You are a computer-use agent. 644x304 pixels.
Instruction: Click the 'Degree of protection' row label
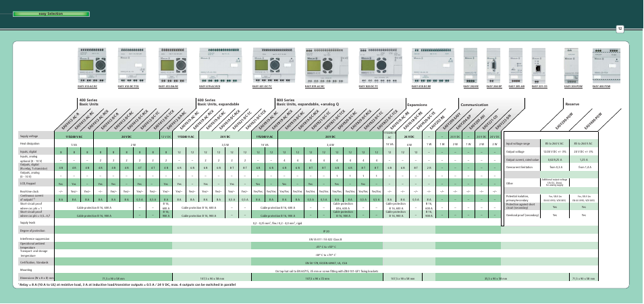(x=31, y=231)
